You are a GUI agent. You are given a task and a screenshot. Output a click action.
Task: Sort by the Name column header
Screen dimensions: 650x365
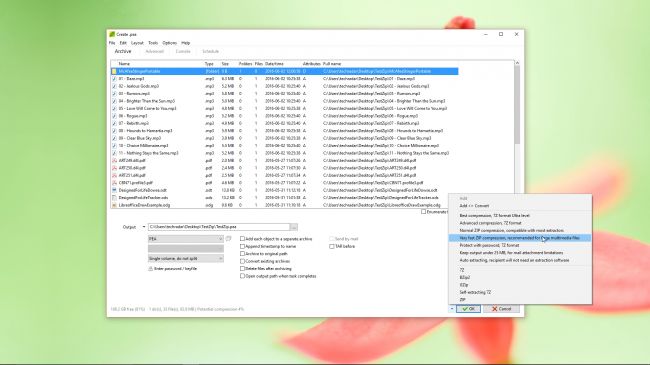124,64
